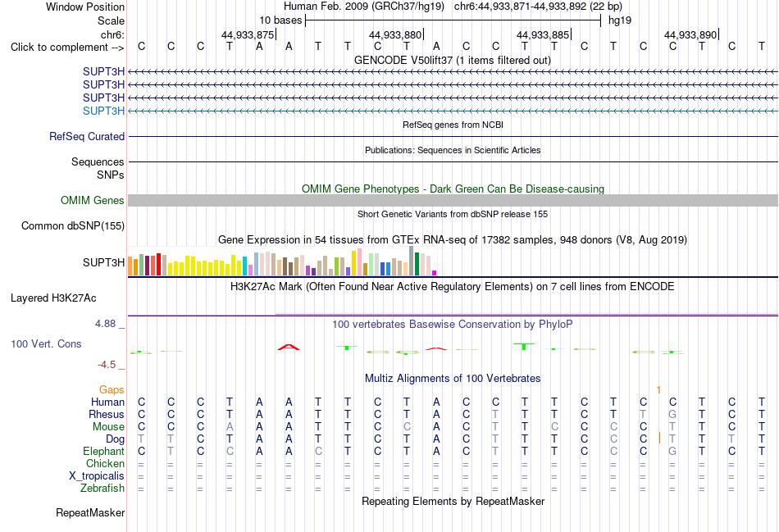Screen dimensions: 779x532
Task: Click the RefSeq Curated track line
Action: click(453, 136)
